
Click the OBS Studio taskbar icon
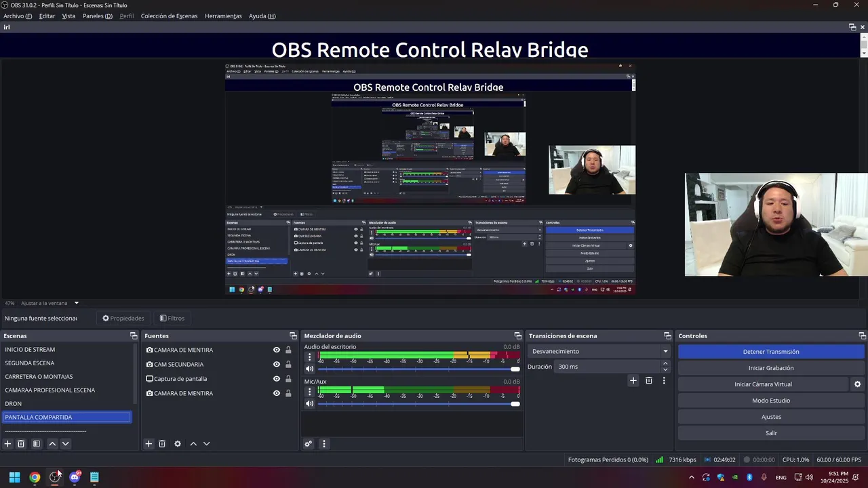[55, 477]
